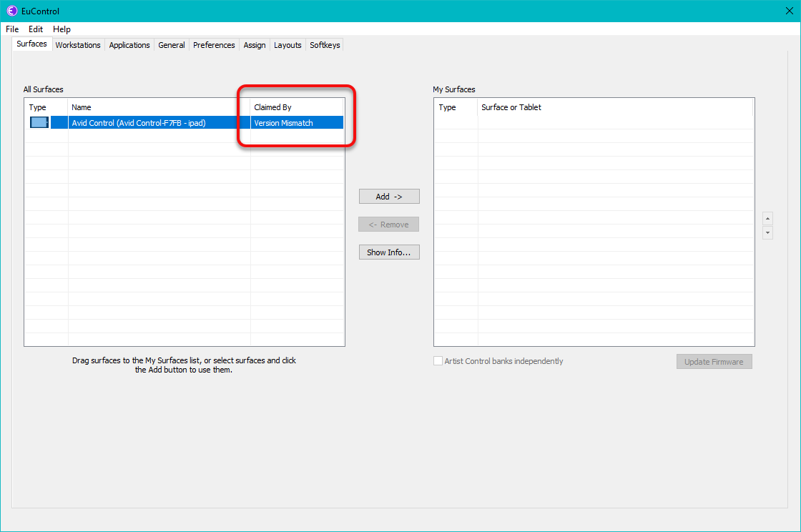The height and width of the screenshot is (532, 801).
Task: Open the Softkeys tab
Action: (x=325, y=45)
